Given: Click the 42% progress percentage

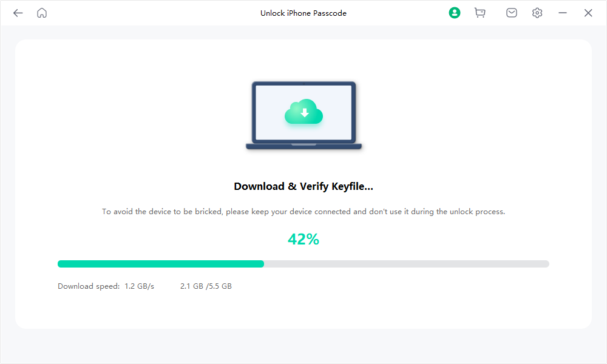Looking at the screenshot, I should point(303,238).
